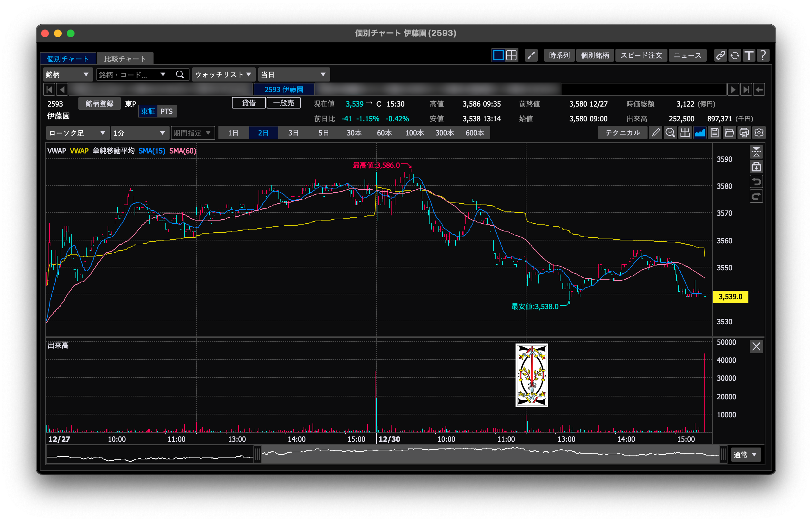This screenshot has height=522, width=812.
Task: Click the 123 magnifier value-search icon
Action: [x=670, y=133]
